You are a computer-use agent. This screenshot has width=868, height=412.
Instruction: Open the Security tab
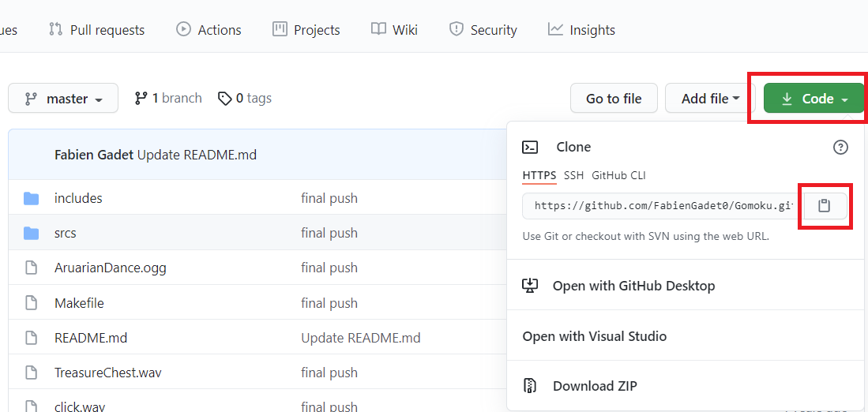pos(483,30)
